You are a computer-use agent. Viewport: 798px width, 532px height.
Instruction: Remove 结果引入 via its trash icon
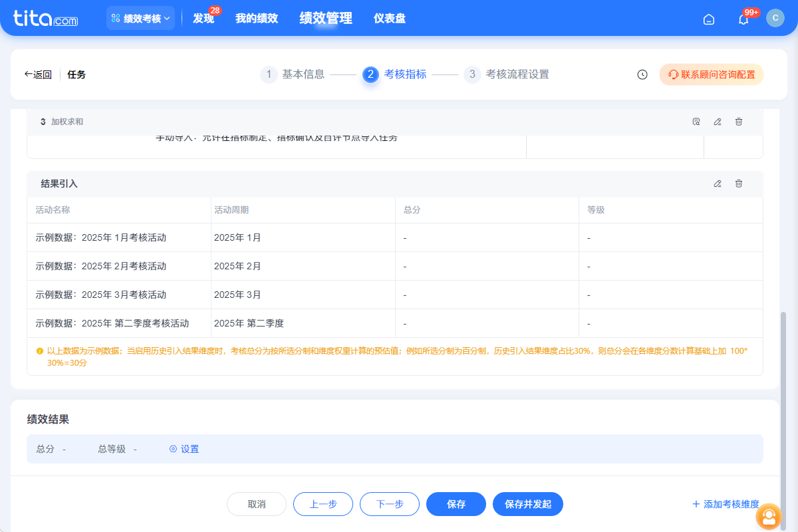tap(738, 184)
